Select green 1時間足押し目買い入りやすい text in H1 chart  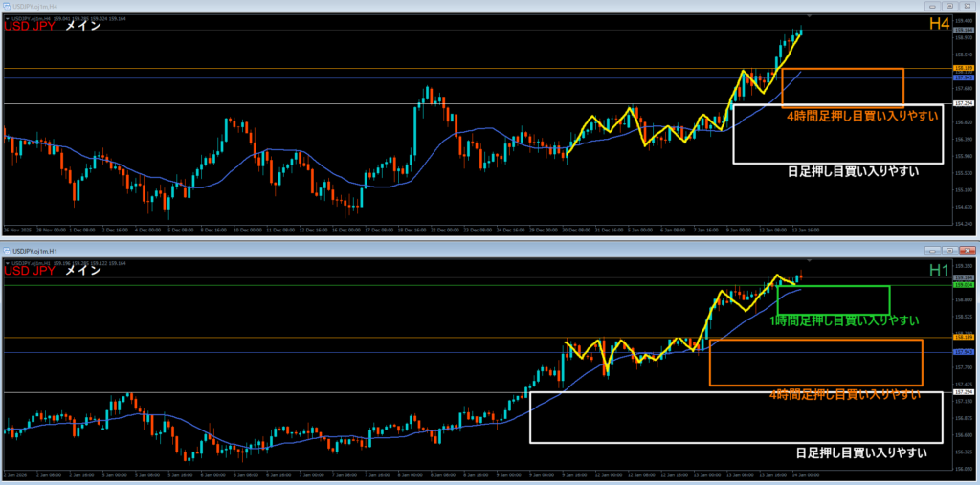[x=844, y=320]
